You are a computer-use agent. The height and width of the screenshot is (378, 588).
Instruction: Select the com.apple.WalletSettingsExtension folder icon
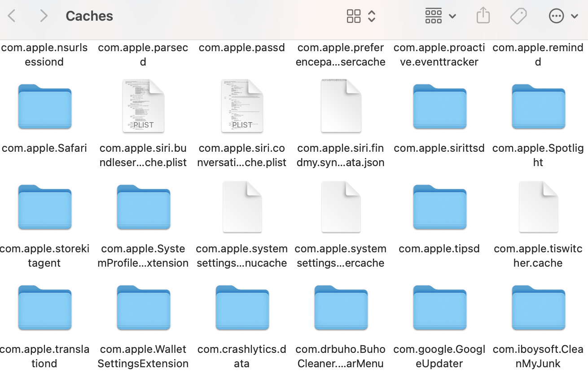[x=143, y=308]
